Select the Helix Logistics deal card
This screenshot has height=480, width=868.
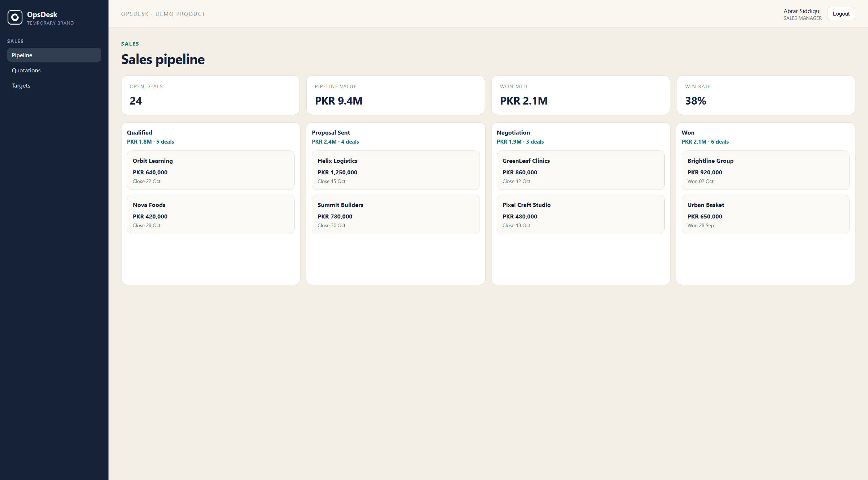[x=396, y=170]
